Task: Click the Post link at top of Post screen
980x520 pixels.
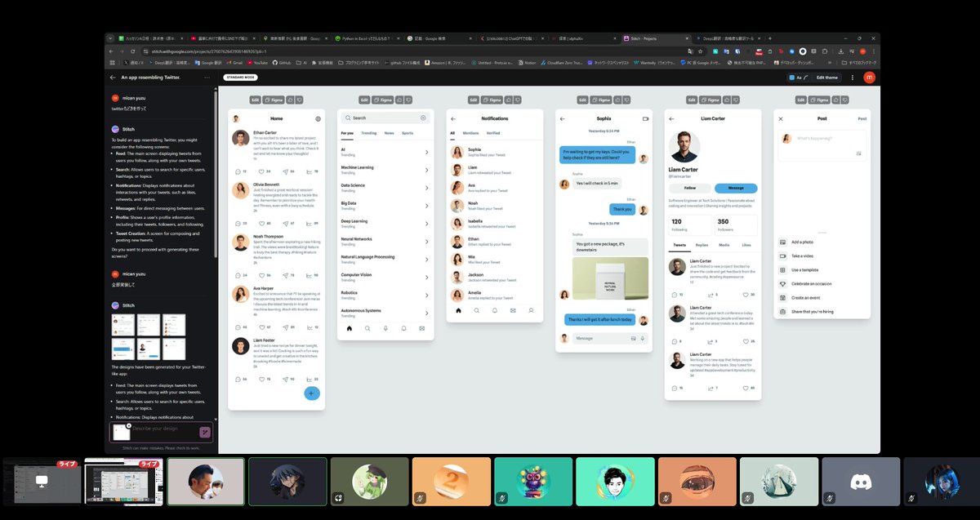Action: tap(862, 118)
